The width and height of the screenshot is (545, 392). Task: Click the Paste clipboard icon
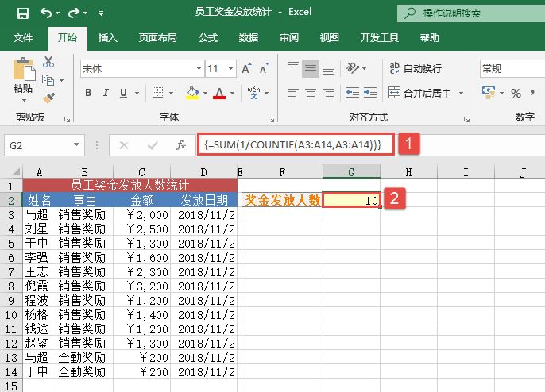click(23, 74)
